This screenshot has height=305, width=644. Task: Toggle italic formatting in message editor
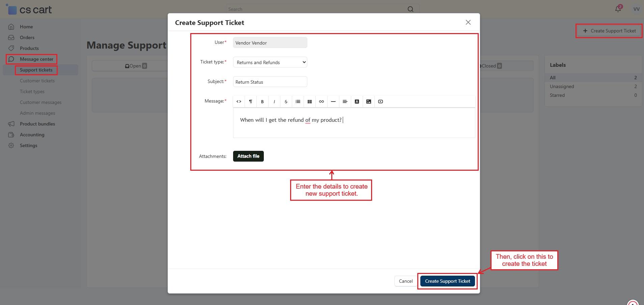coord(274,102)
